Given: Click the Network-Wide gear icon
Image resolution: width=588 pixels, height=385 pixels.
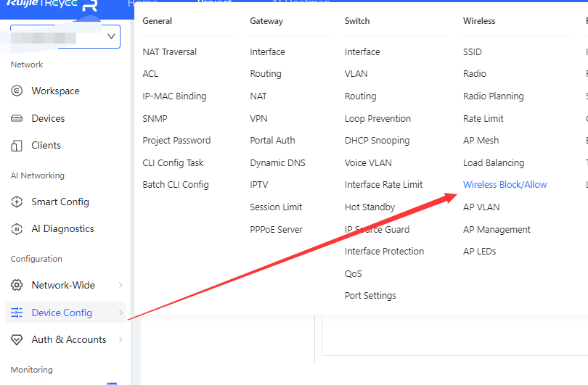Looking at the screenshot, I should click(x=17, y=285).
